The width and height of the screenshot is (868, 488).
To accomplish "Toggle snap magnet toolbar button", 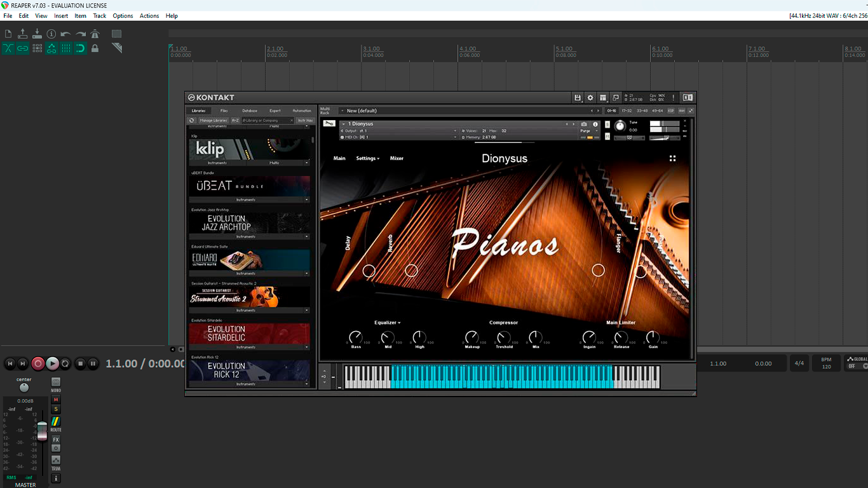I will click(x=80, y=48).
